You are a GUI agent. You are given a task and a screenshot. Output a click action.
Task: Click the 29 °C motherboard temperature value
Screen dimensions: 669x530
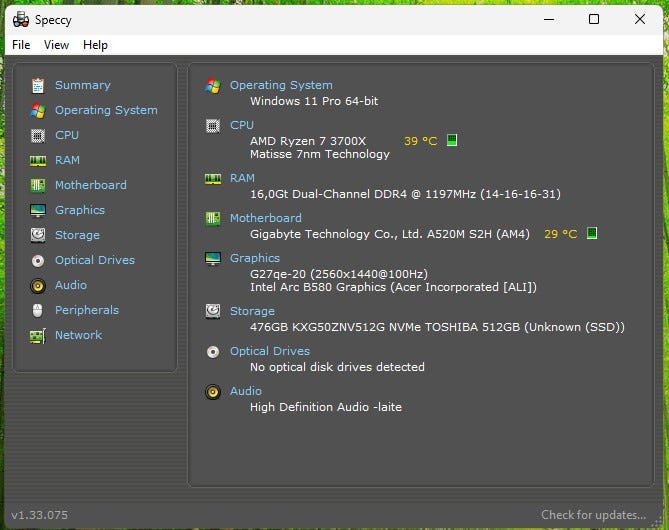(561, 234)
